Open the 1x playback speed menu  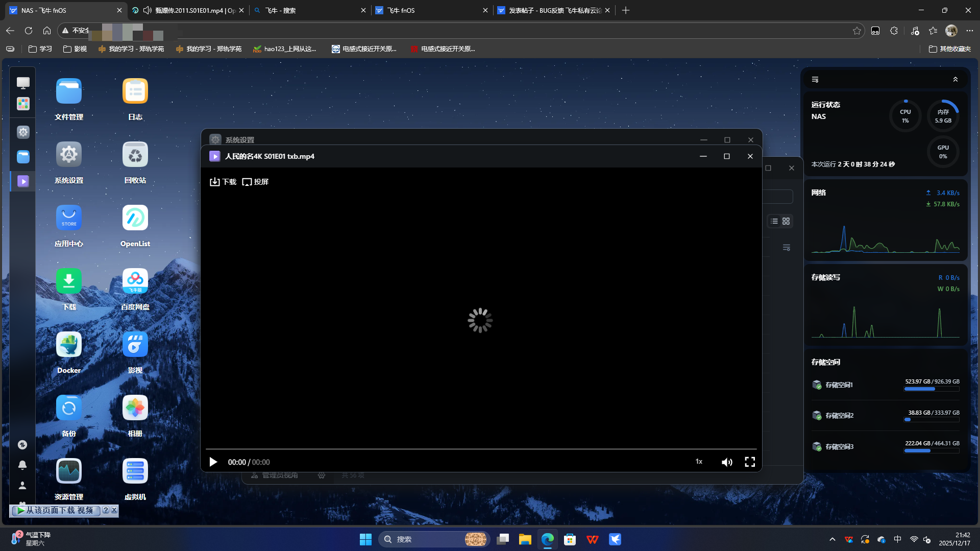click(699, 462)
